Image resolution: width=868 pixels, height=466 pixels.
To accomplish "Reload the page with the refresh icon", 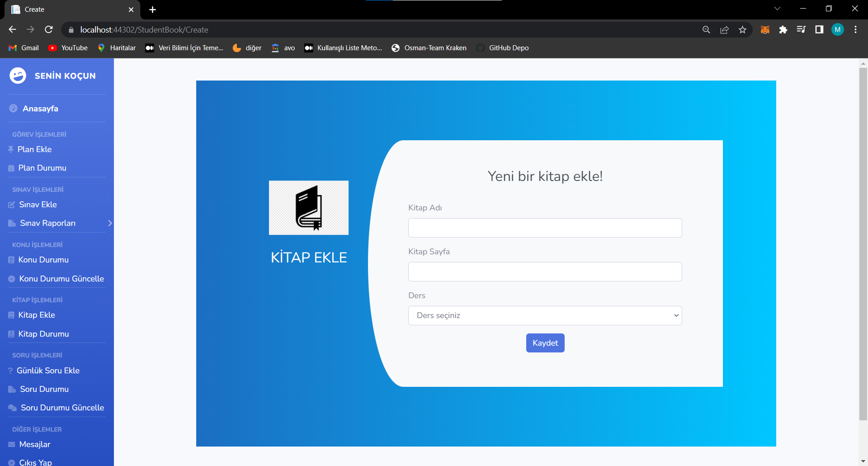I will 49,29.
